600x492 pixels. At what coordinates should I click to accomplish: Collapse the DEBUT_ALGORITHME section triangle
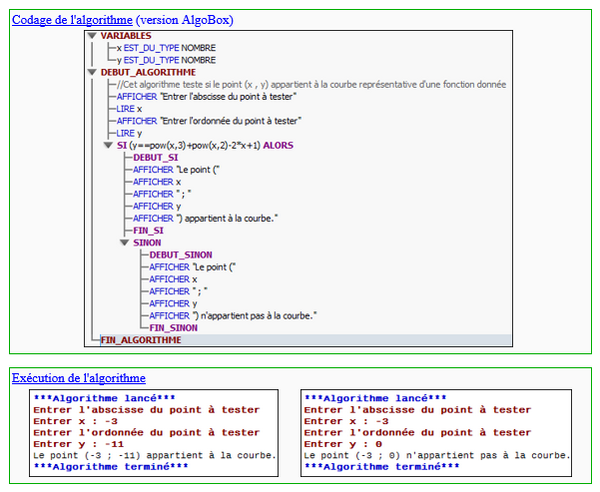[x=92, y=72]
